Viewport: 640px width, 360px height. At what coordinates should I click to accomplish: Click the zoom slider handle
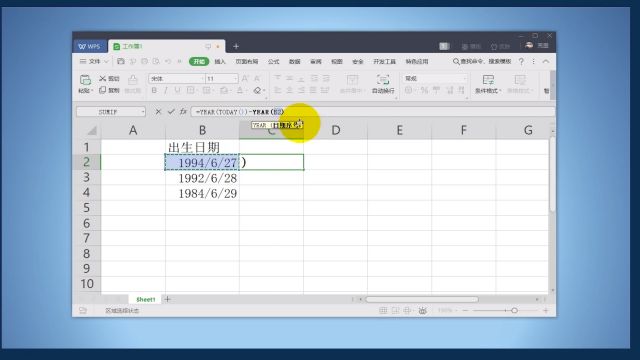pos(514,311)
